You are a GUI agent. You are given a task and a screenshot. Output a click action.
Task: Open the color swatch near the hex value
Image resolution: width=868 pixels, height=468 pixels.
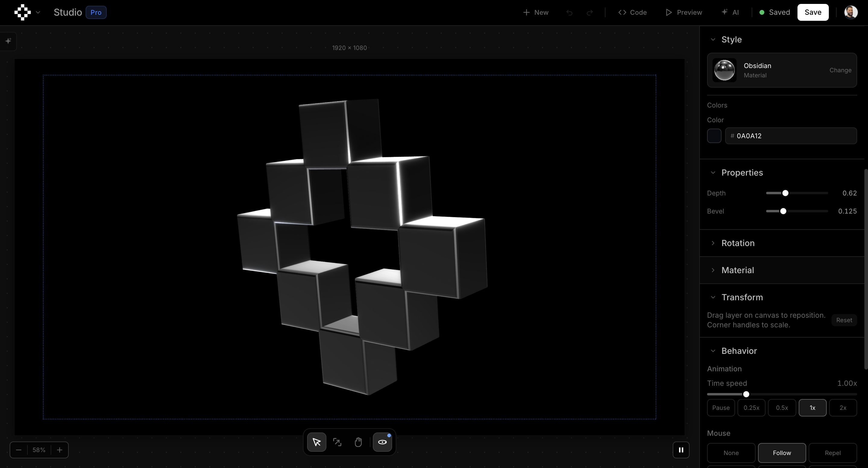click(x=714, y=136)
